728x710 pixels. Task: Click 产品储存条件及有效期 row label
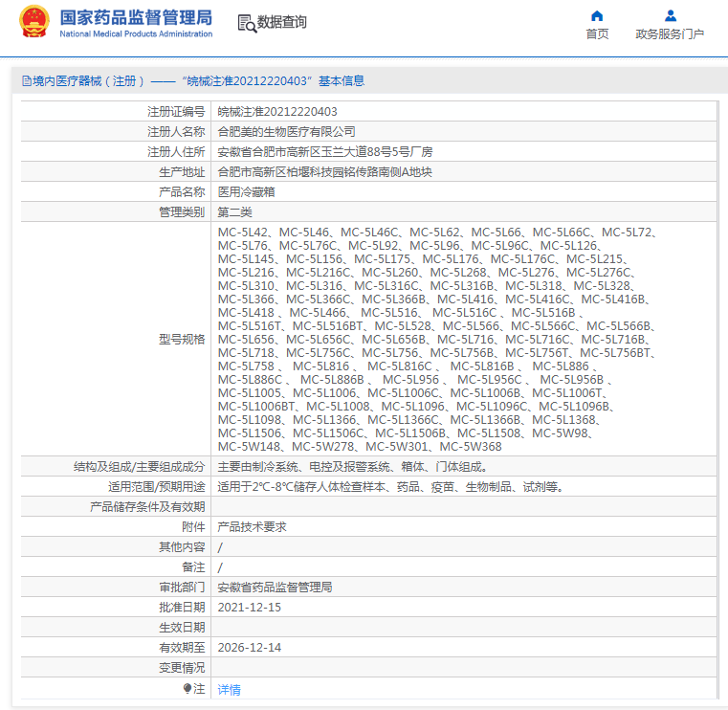(x=147, y=507)
